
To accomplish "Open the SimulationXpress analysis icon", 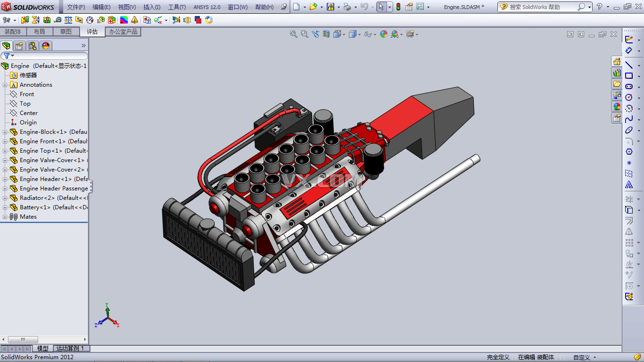I will (x=176, y=20).
